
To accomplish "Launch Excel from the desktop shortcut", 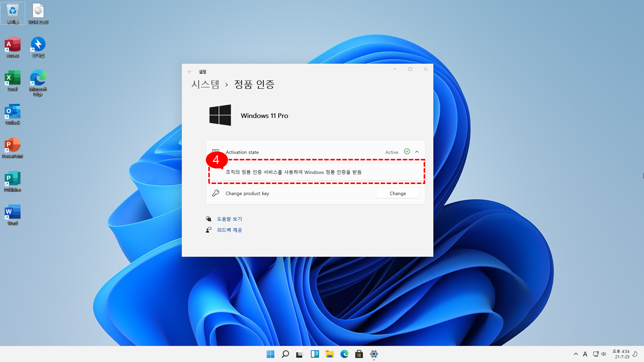I will pyautogui.click(x=13, y=80).
